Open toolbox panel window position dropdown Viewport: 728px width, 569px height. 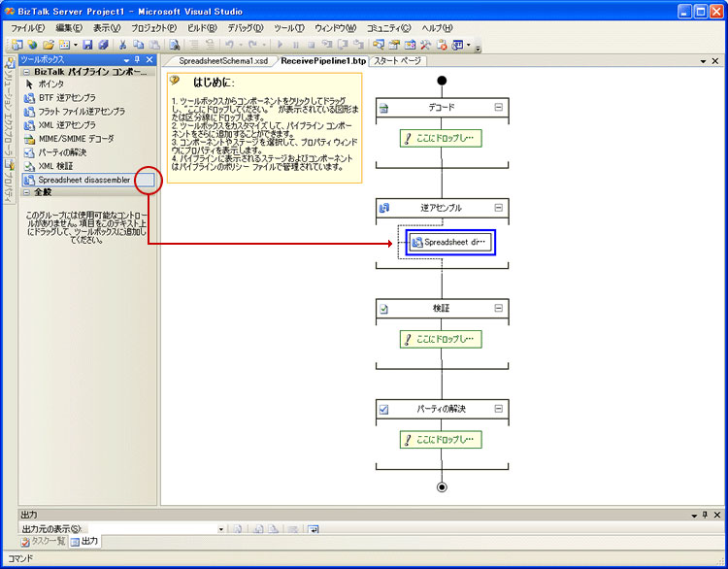[x=126, y=60]
